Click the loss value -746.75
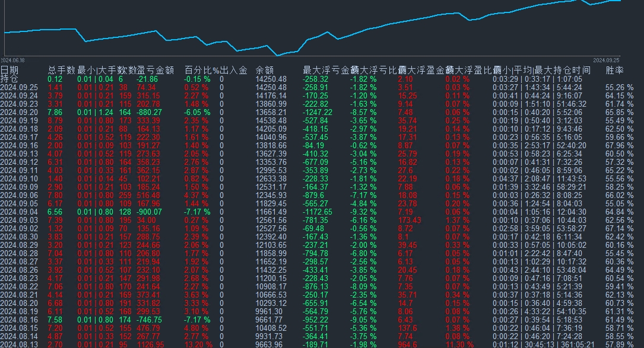Image resolution: width=644 pixels, height=348 pixels. tap(149, 320)
